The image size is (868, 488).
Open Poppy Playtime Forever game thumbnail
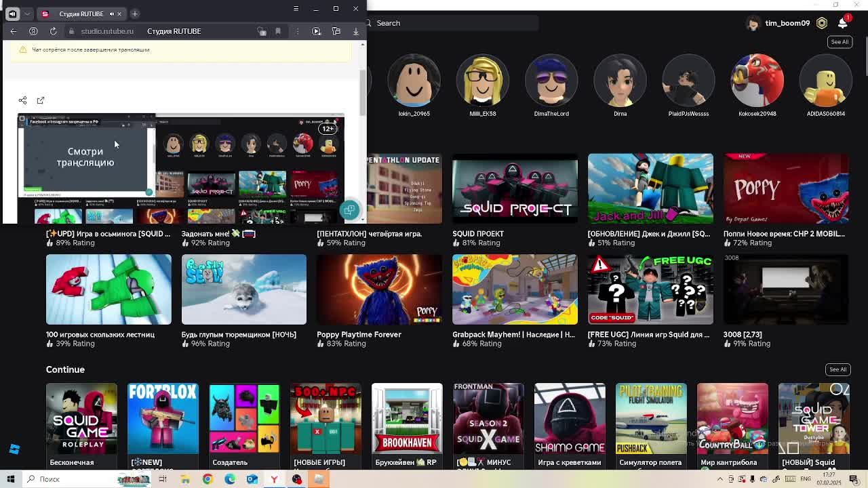pyautogui.click(x=379, y=289)
